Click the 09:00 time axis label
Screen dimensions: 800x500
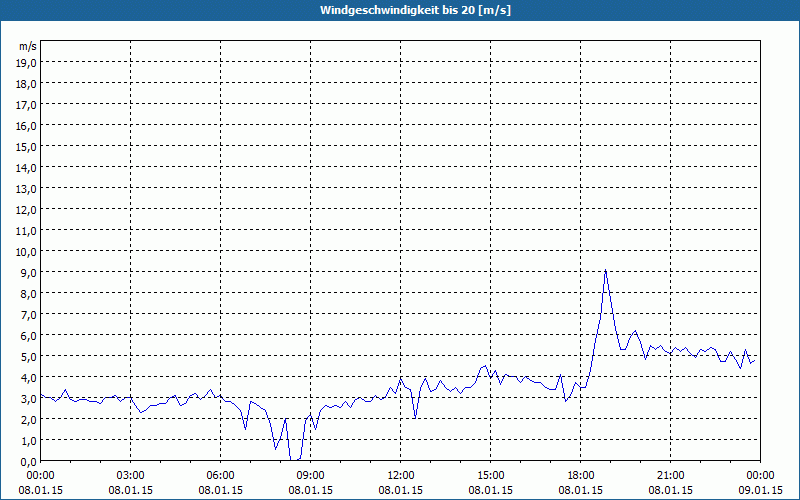(x=311, y=476)
